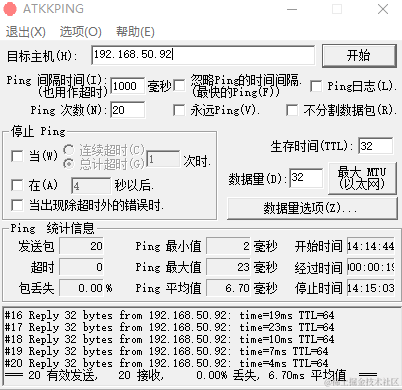The width and height of the screenshot is (402, 390).
Task: Click the 生存时间(TTL) input field
Action: pyautogui.click(x=376, y=146)
